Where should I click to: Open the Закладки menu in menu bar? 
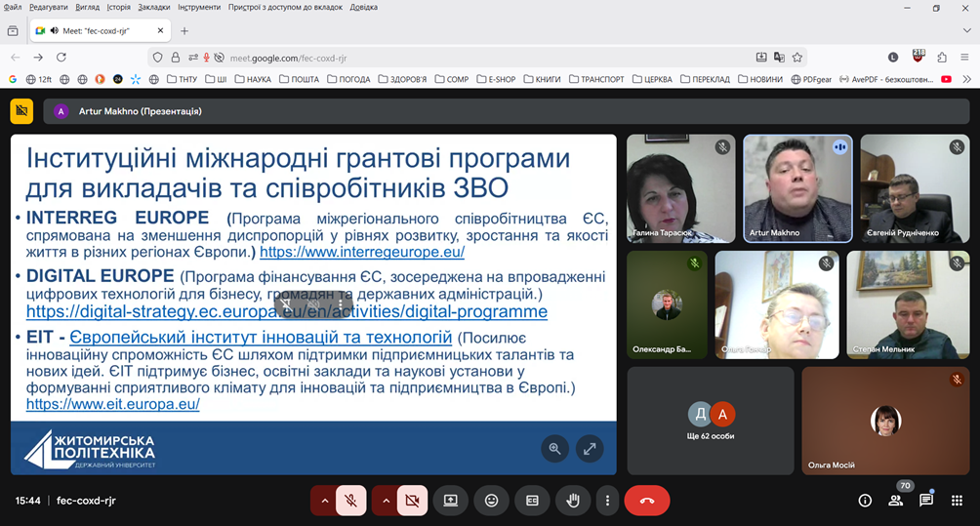[x=153, y=7]
